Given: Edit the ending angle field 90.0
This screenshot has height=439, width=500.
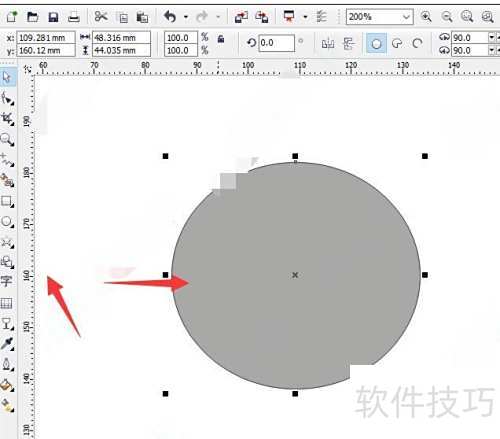Looking at the screenshot, I should point(469,50).
